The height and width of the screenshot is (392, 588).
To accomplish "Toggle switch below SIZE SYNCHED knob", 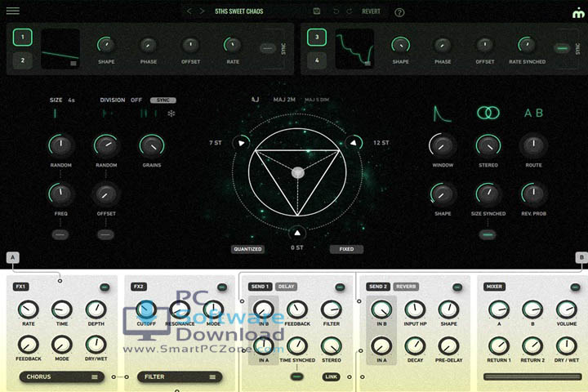I will click(488, 235).
